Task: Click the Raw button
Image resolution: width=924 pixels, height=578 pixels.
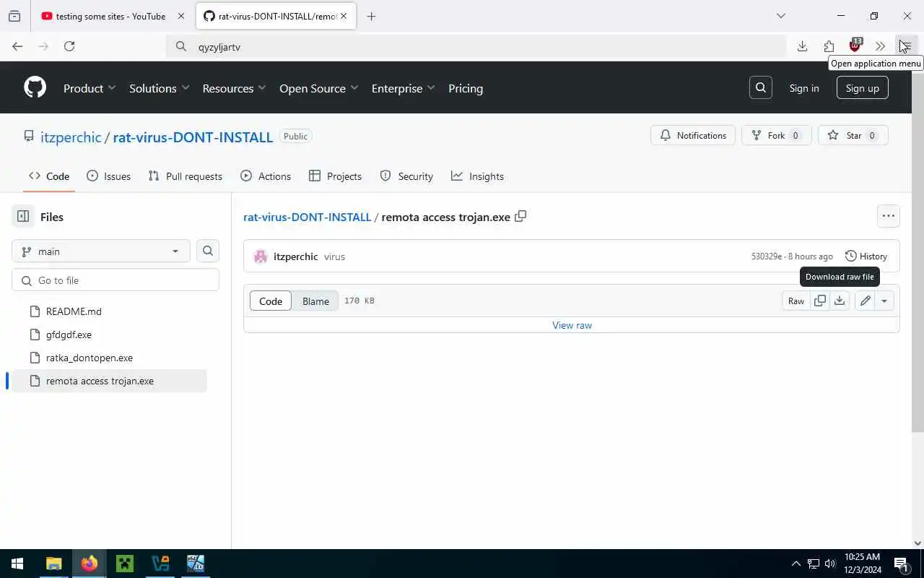Action: (x=796, y=301)
